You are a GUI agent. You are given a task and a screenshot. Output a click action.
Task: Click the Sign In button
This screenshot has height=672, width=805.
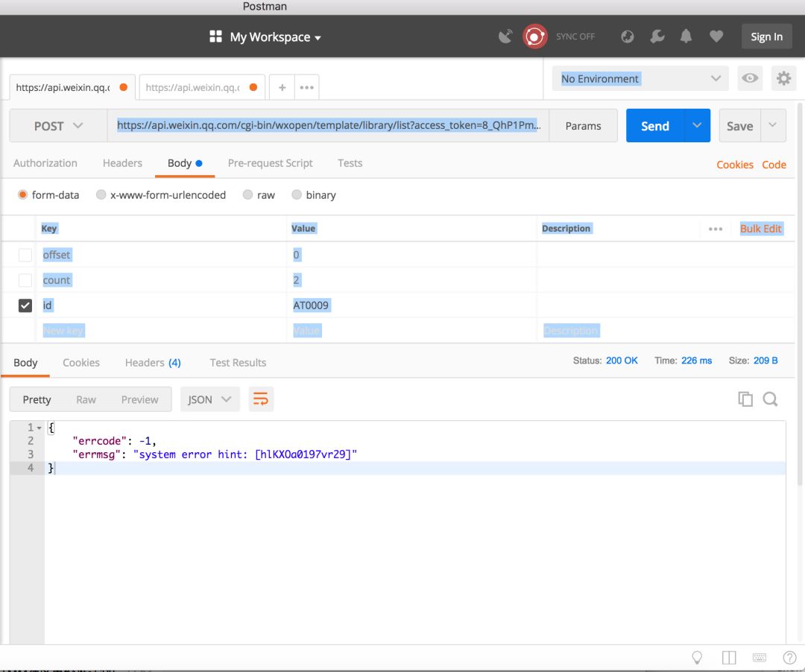coord(766,37)
